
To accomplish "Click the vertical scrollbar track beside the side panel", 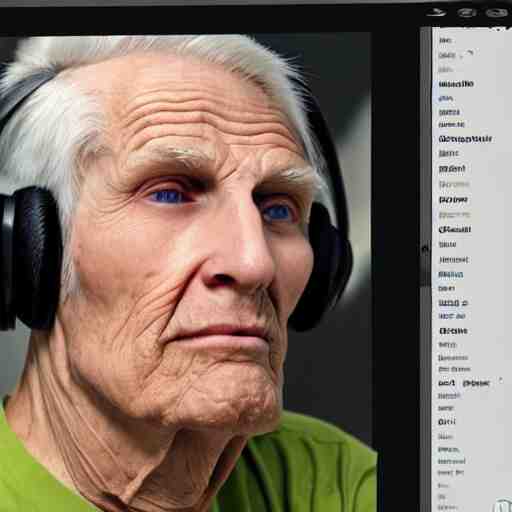I will pos(426,400).
